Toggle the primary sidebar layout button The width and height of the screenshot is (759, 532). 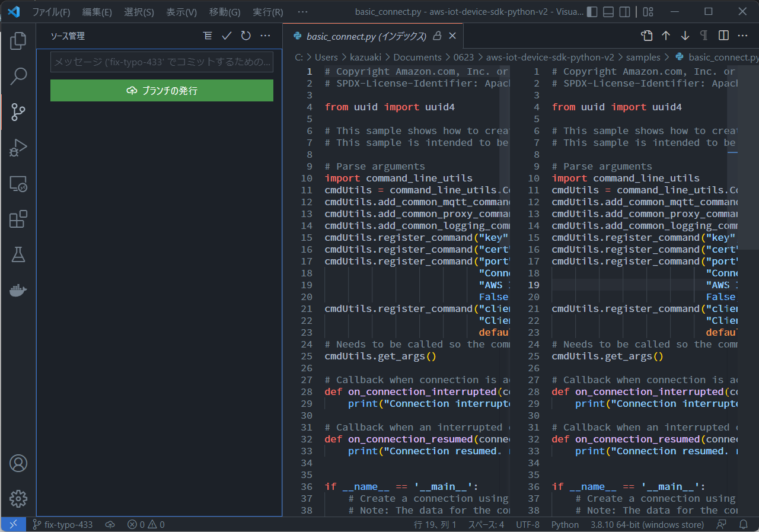(592, 12)
